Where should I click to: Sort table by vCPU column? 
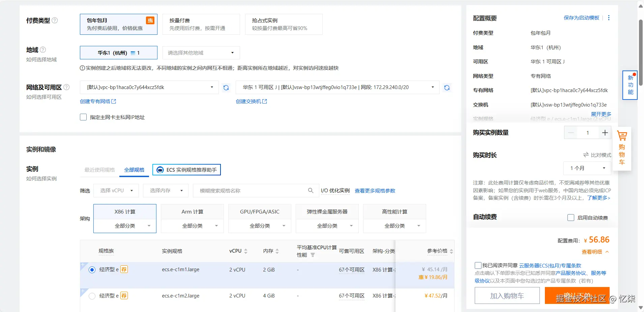click(x=246, y=251)
